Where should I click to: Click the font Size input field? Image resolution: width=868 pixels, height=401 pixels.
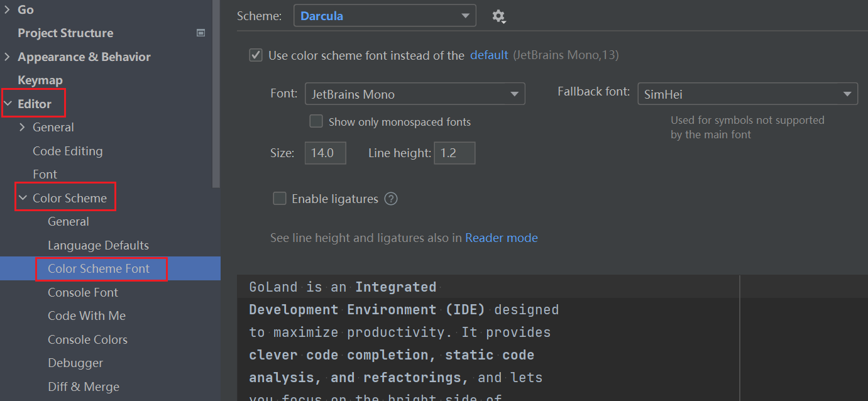pyautogui.click(x=325, y=152)
